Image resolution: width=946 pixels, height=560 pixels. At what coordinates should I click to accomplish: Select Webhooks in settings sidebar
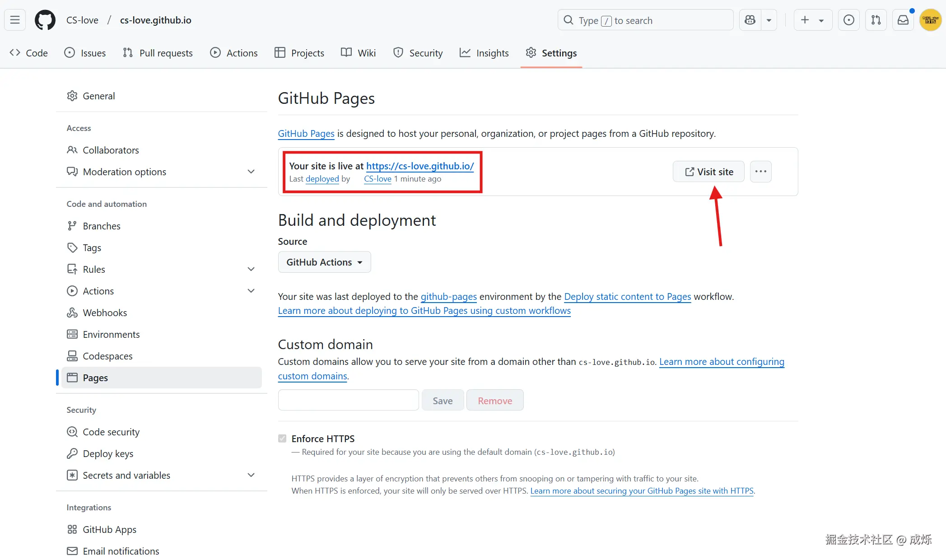(x=105, y=313)
